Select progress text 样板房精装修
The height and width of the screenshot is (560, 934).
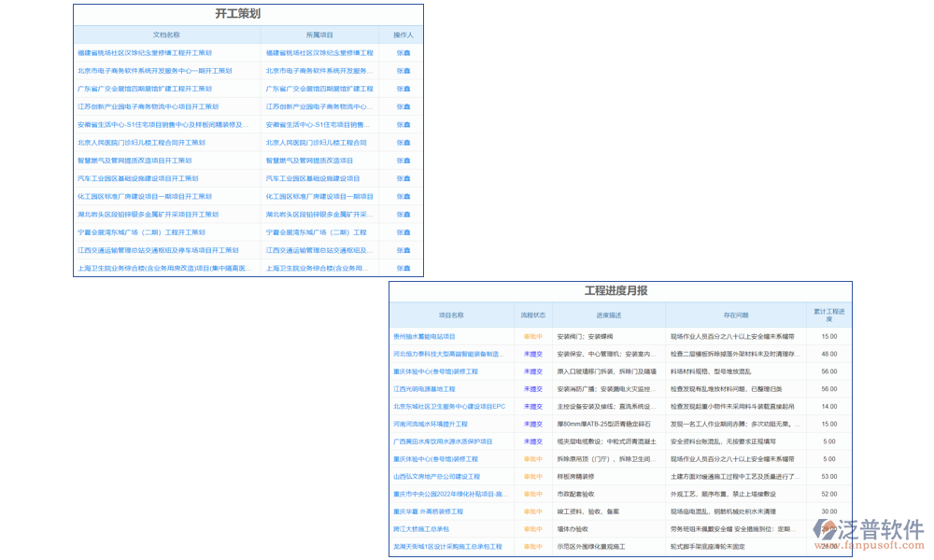[x=575, y=477]
